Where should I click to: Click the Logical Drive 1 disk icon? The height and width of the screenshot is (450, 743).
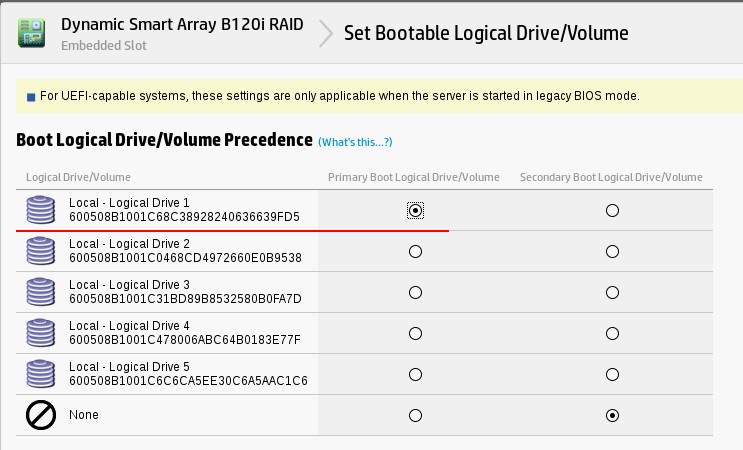(x=40, y=210)
